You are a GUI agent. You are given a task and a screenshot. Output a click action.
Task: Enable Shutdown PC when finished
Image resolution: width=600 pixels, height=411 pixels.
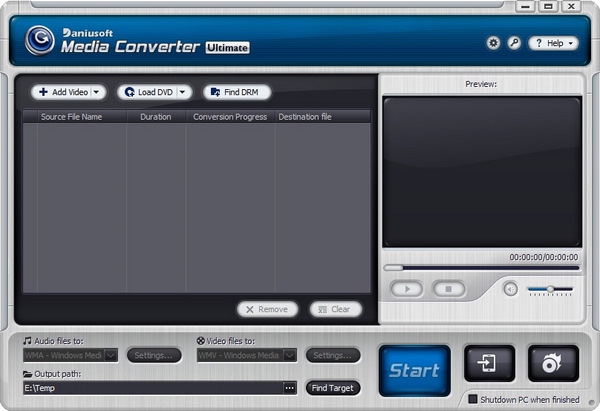pyautogui.click(x=473, y=400)
